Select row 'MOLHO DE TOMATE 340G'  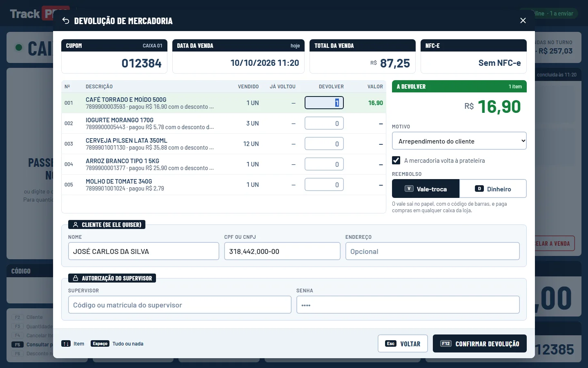point(224,184)
